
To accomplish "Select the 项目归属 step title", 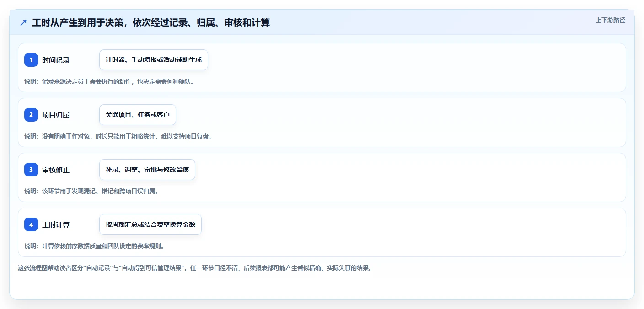I will pos(56,115).
